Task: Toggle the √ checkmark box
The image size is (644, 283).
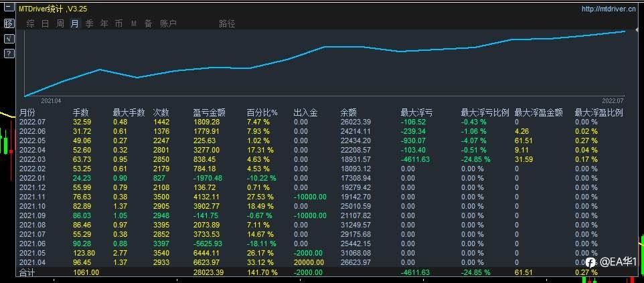Action: (x=9, y=39)
